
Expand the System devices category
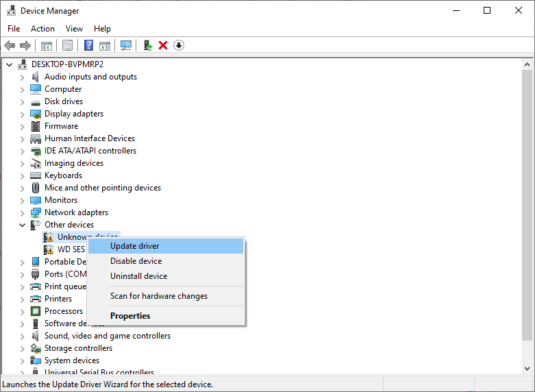click(22, 361)
